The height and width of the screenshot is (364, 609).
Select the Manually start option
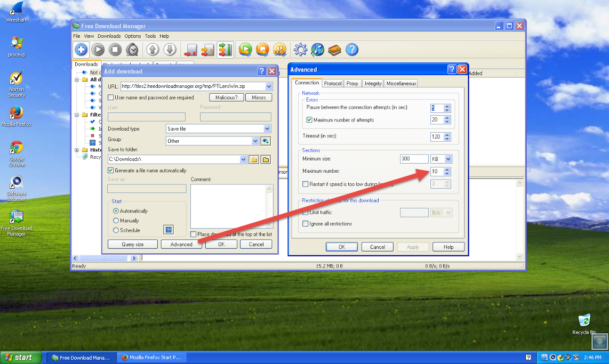pyautogui.click(x=116, y=221)
